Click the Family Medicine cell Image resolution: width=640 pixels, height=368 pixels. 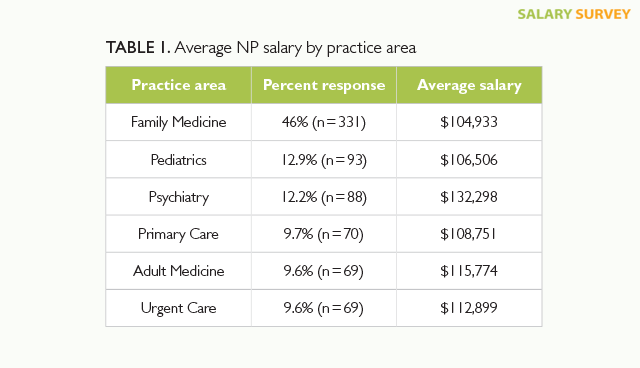pos(178,122)
